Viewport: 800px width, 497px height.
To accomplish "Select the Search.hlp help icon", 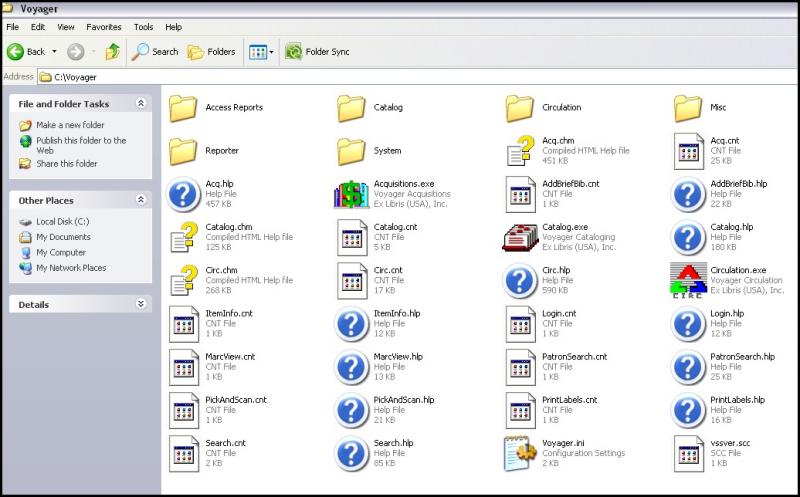I will point(352,454).
